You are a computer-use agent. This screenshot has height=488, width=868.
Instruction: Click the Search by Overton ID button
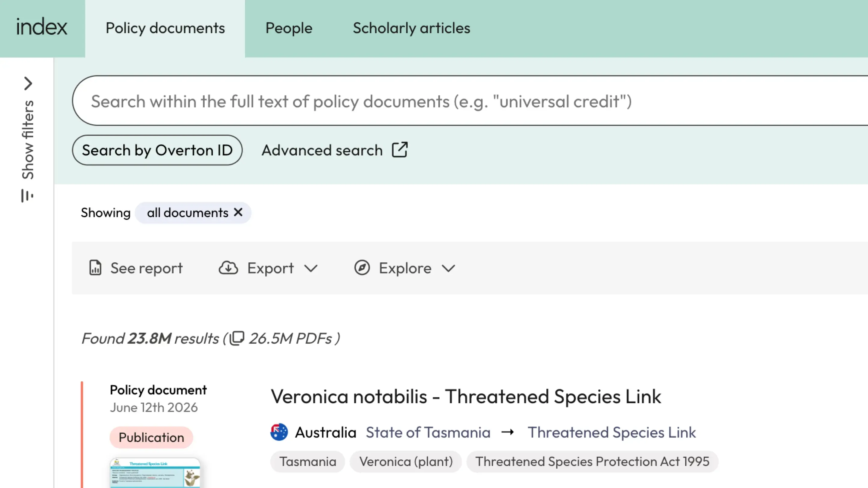point(157,150)
